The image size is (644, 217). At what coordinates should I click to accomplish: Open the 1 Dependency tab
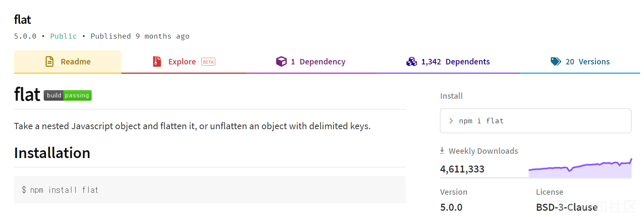pyautogui.click(x=310, y=62)
